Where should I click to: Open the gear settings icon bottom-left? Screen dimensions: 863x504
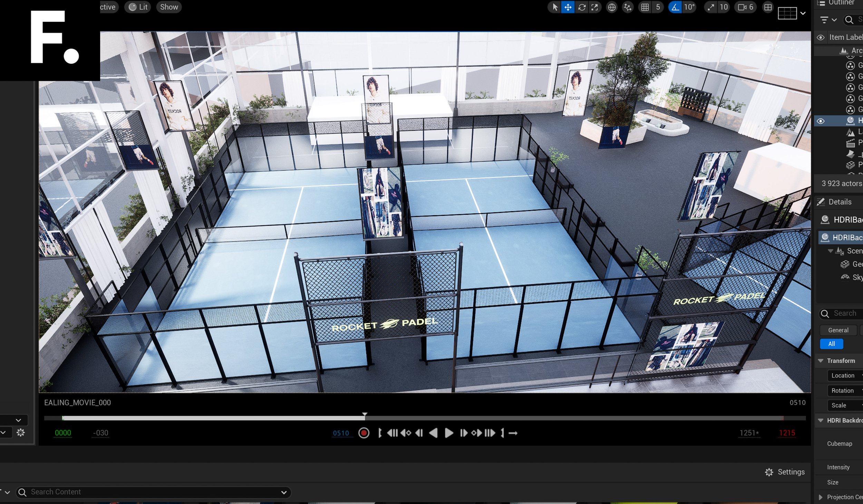point(21,433)
